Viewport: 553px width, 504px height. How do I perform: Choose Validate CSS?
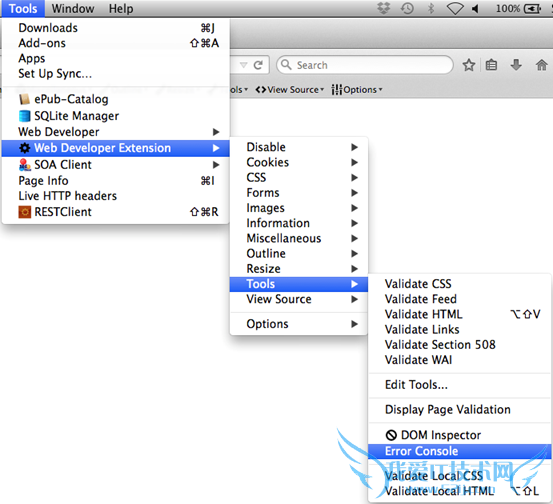click(x=460, y=284)
